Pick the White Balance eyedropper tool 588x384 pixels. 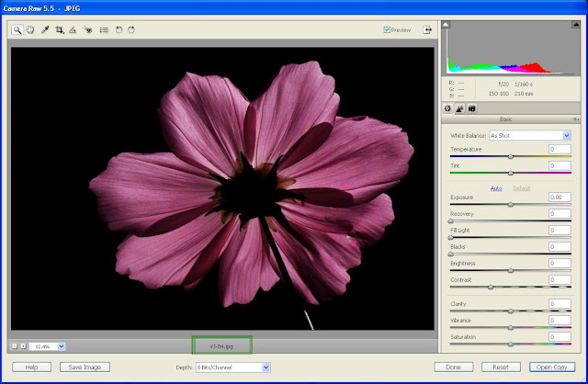pos(43,29)
